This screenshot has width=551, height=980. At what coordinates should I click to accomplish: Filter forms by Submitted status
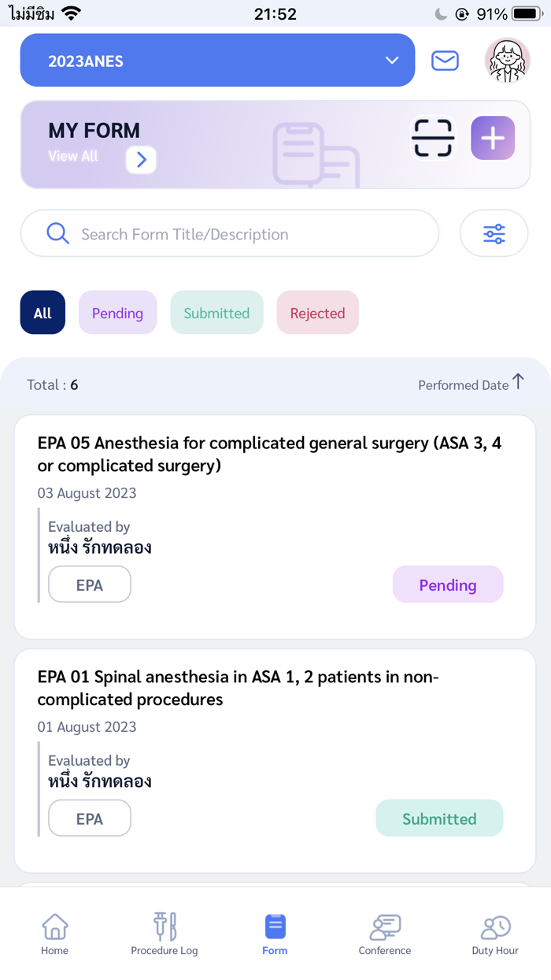pos(216,313)
